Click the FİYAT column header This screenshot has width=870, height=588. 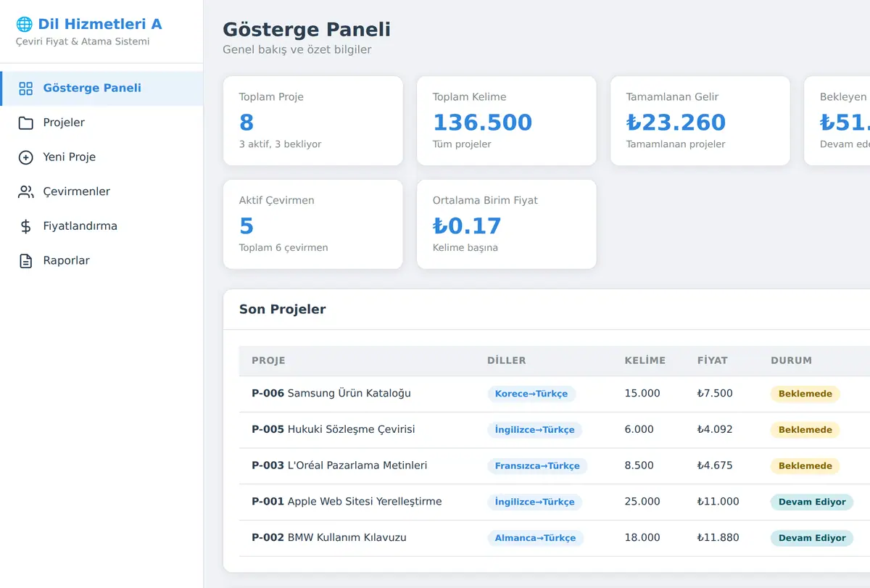pyautogui.click(x=713, y=360)
